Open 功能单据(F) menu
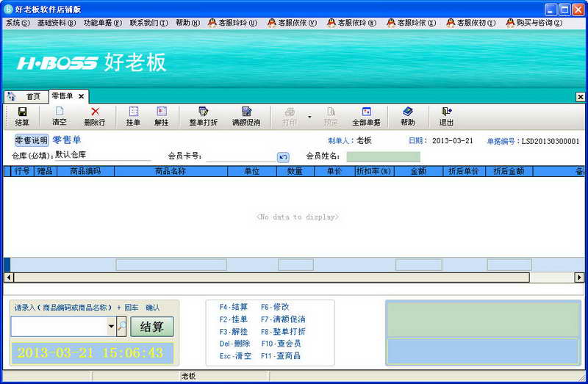The height and width of the screenshot is (384, 588). [x=103, y=23]
